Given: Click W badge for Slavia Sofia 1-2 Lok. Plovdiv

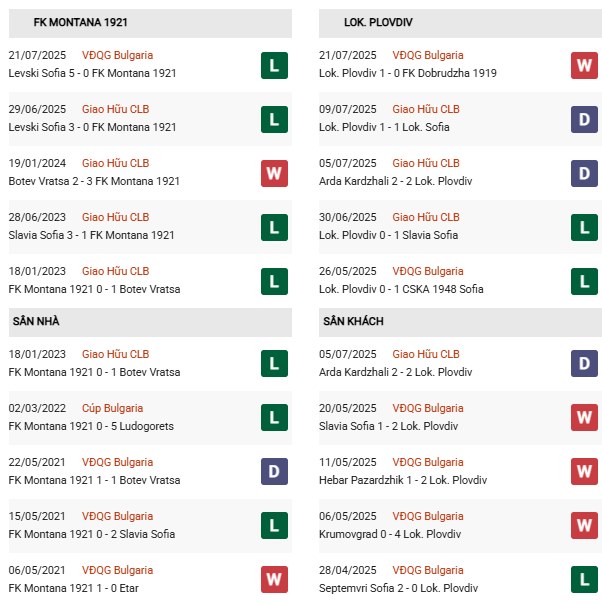Looking at the screenshot, I should click(x=584, y=417).
